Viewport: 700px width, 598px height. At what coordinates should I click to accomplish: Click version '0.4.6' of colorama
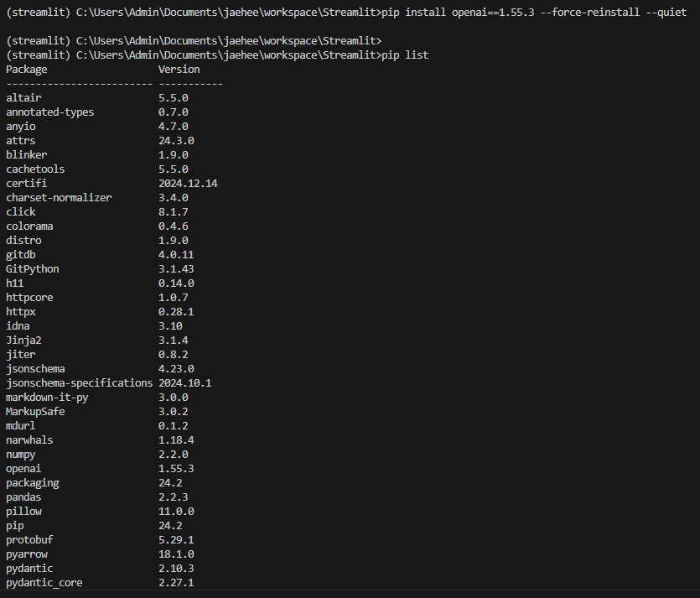pyautogui.click(x=174, y=226)
